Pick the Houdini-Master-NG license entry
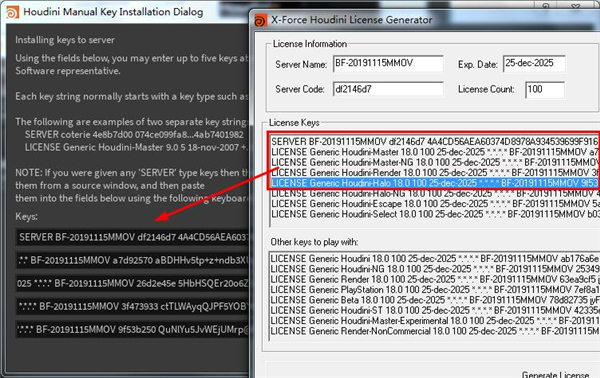The width and height of the screenshot is (600, 378). (x=435, y=162)
